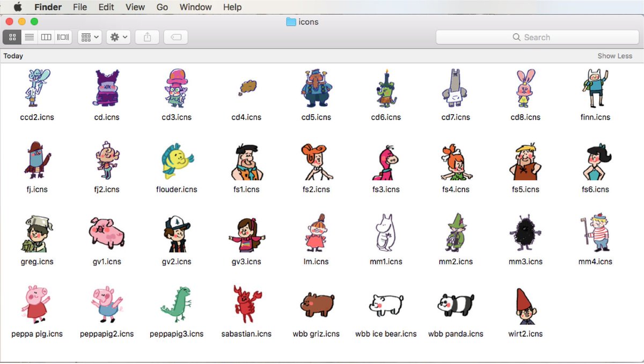Open the Window menu
Viewport: 644px width, 364px height.
click(195, 7)
